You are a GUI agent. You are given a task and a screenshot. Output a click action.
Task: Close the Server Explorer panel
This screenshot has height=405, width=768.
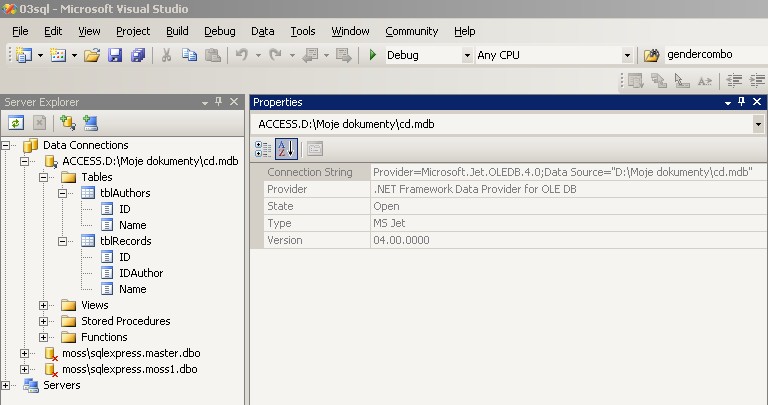pos(234,101)
